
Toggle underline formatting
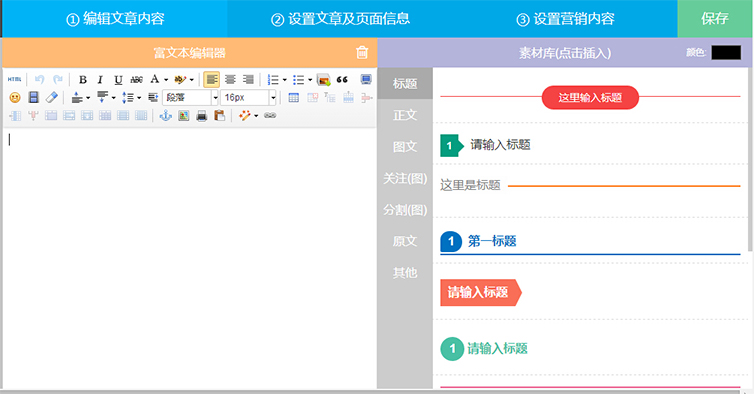coord(118,79)
